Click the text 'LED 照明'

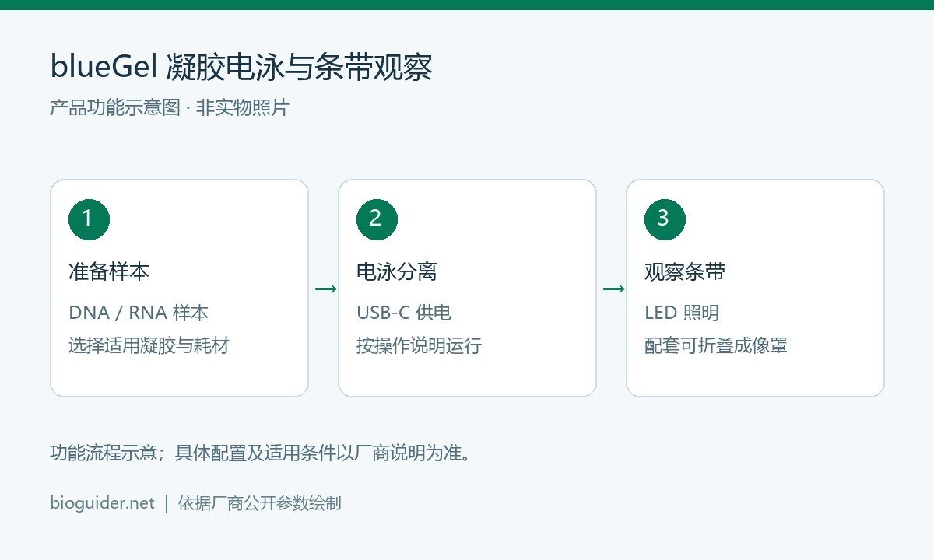click(682, 313)
